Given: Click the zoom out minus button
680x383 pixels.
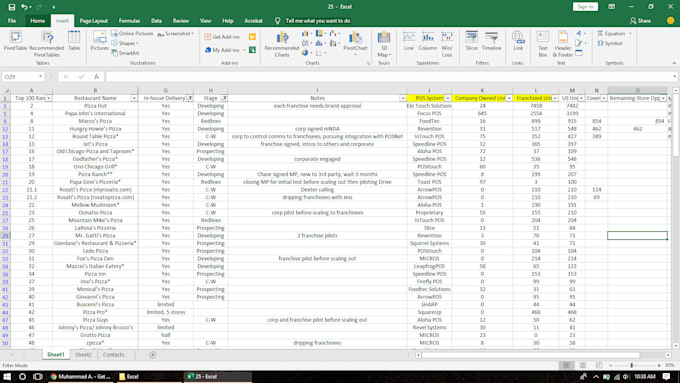Looking at the screenshot, I should pyautogui.click(x=610, y=366).
